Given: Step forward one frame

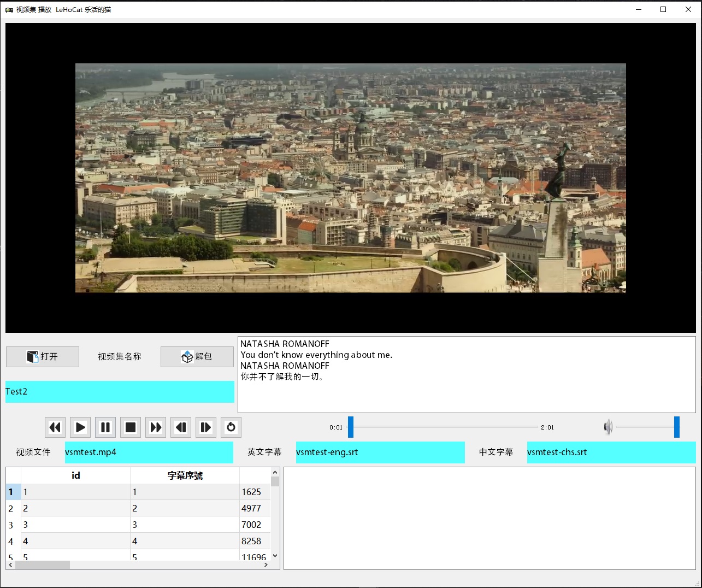Looking at the screenshot, I should [206, 427].
